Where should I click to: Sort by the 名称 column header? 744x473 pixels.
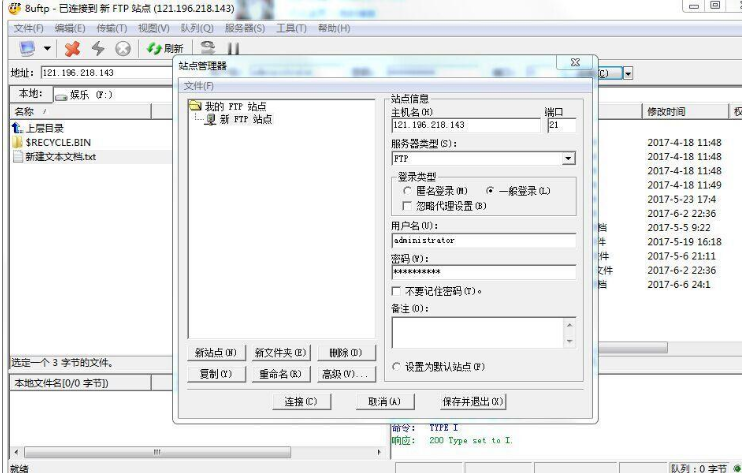[81, 111]
